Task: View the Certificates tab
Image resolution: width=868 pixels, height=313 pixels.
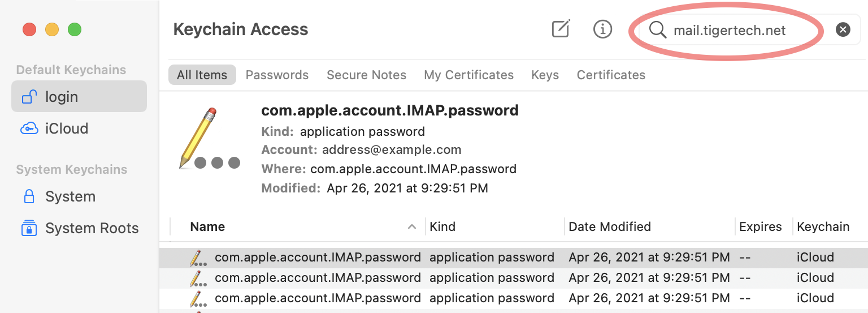Action: (610, 75)
